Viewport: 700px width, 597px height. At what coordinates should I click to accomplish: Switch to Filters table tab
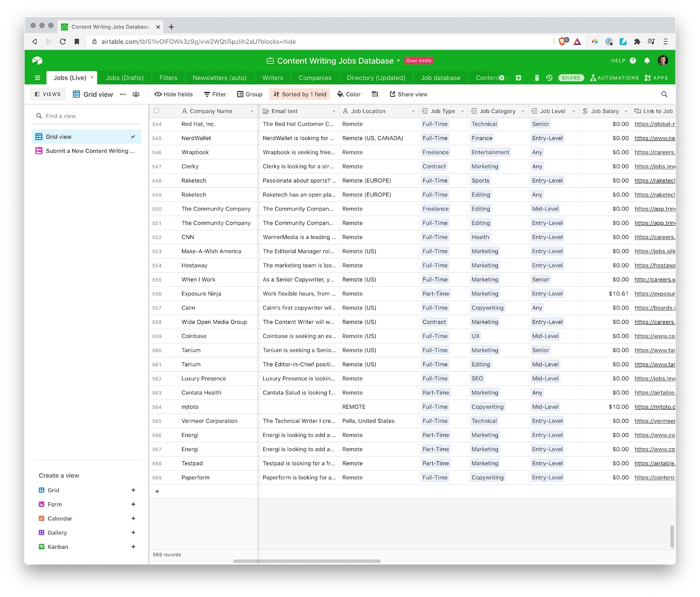[168, 78]
